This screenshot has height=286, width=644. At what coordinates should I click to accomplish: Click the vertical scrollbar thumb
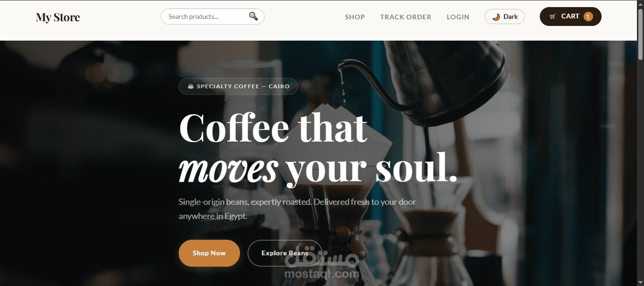point(640,34)
